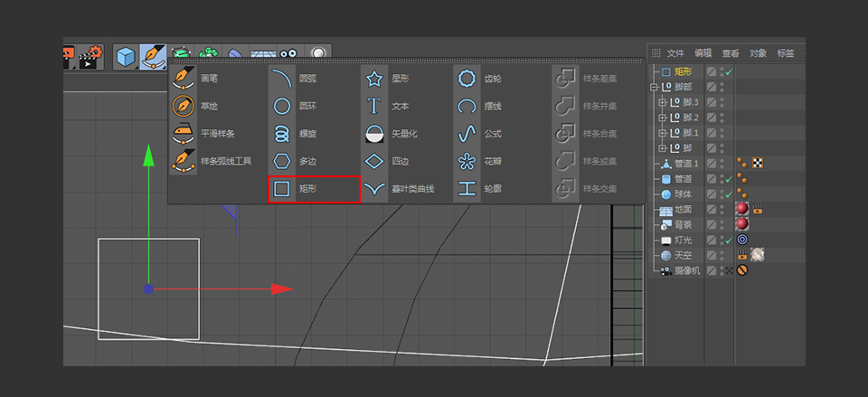Toggle the green enable checkmark on 球体
Image resolution: width=868 pixels, height=397 pixels.
729,195
